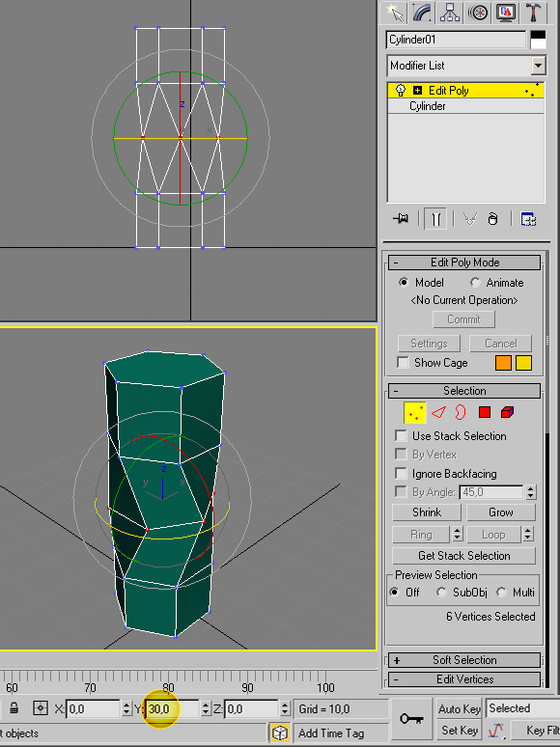Open Configure Modifier Sets icon
Image resolution: width=560 pixels, height=747 pixels.
pos(528,219)
